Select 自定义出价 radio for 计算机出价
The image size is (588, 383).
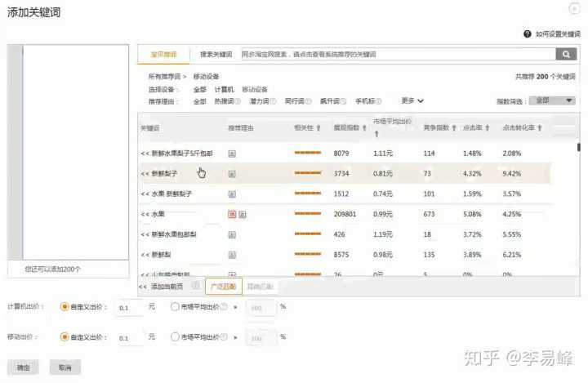click(65, 307)
